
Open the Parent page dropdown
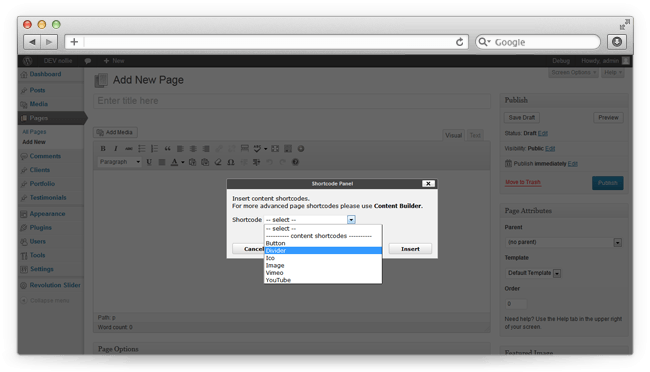tap(564, 242)
